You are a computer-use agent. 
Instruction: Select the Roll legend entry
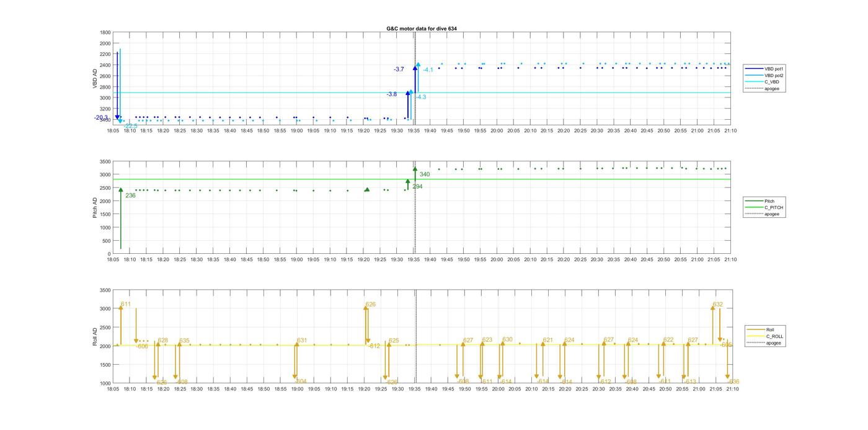[761, 329]
